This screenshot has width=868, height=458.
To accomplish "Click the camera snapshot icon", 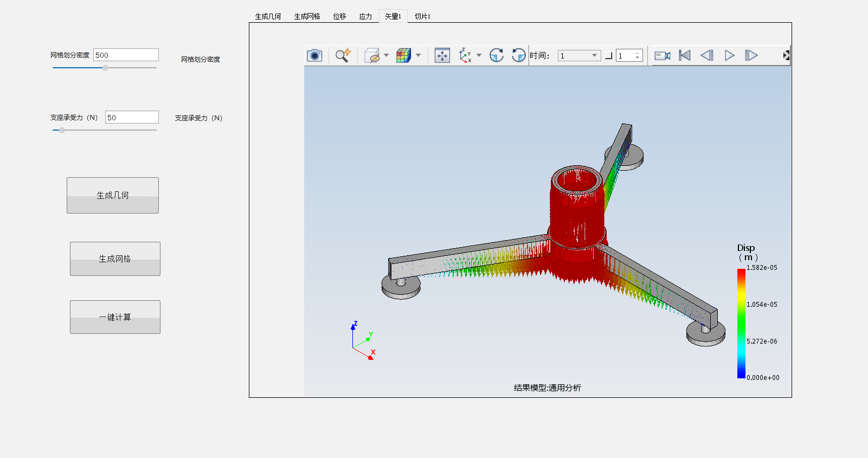I will 314,55.
